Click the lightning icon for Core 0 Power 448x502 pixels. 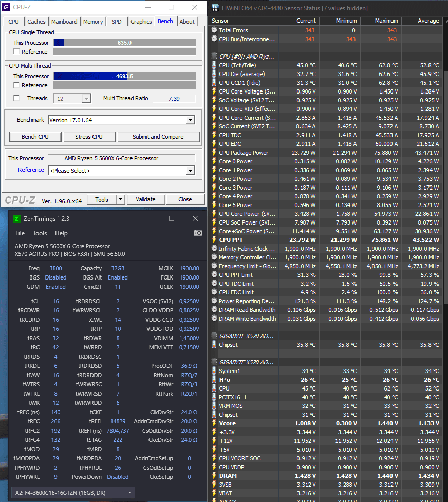214,161
